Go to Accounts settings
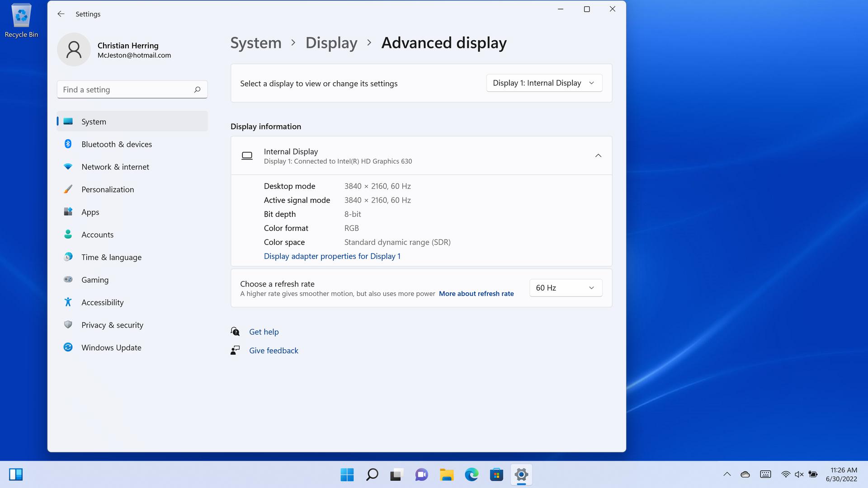Image resolution: width=868 pixels, height=488 pixels. [132, 234]
